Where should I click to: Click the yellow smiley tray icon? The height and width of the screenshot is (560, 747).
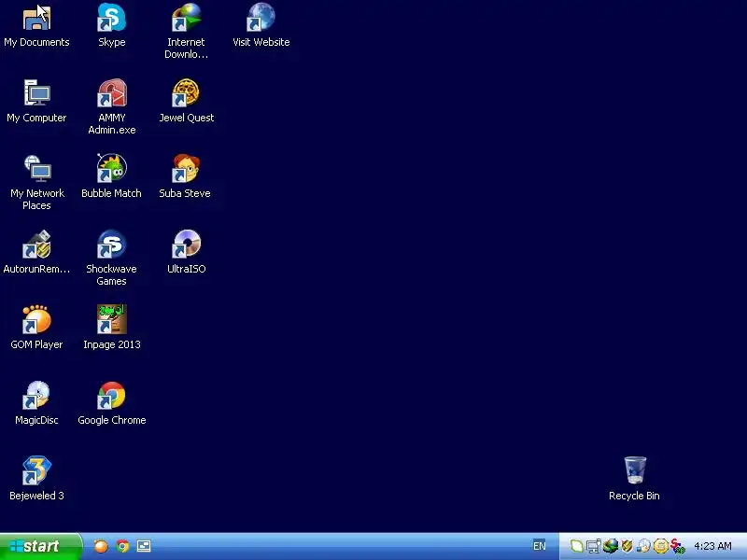(660, 546)
